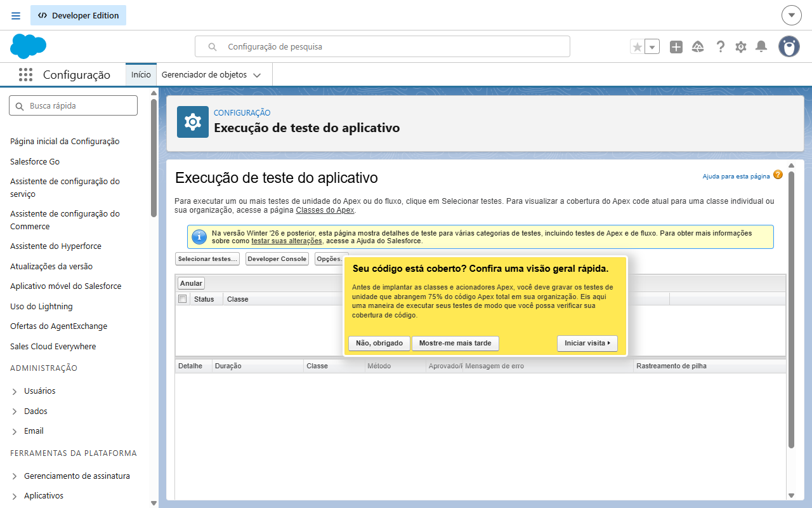The image size is (812, 508).
Task: Expand the Dados section chevron
Action: coord(15,411)
